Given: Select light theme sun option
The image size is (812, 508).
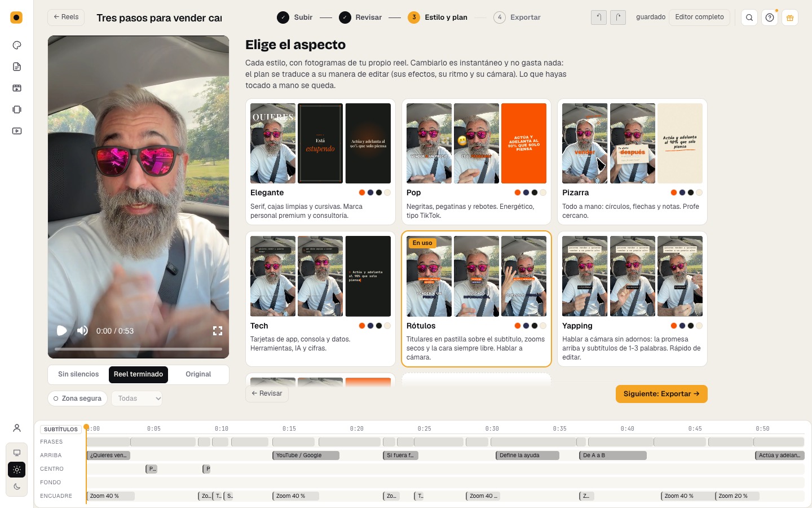Looking at the screenshot, I should click(x=17, y=470).
